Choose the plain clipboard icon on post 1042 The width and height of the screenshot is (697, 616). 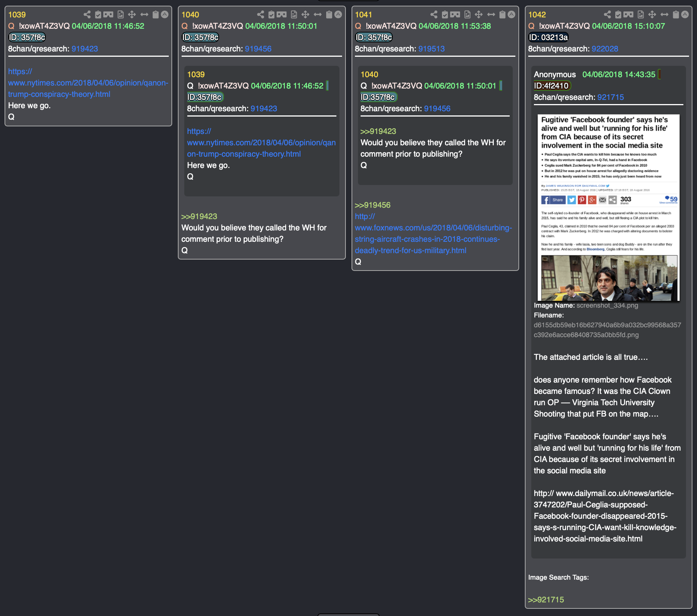click(x=676, y=14)
